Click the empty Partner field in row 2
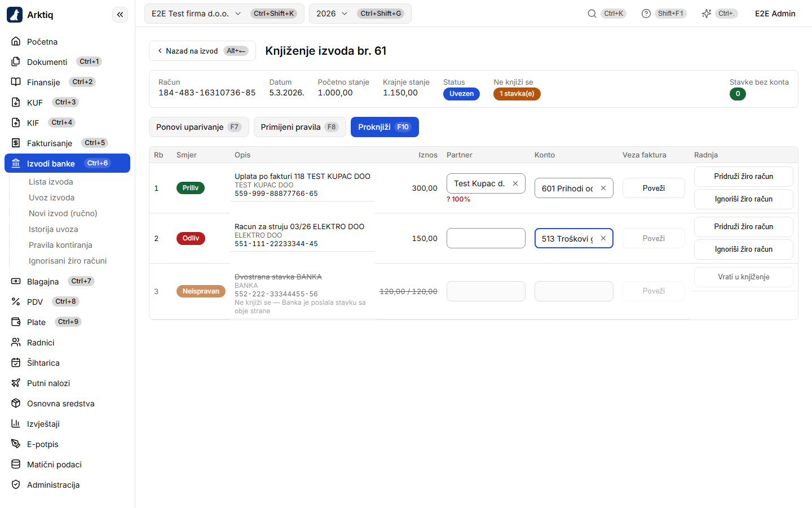Viewport: 812px width, 508px height. click(x=486, y=238)
